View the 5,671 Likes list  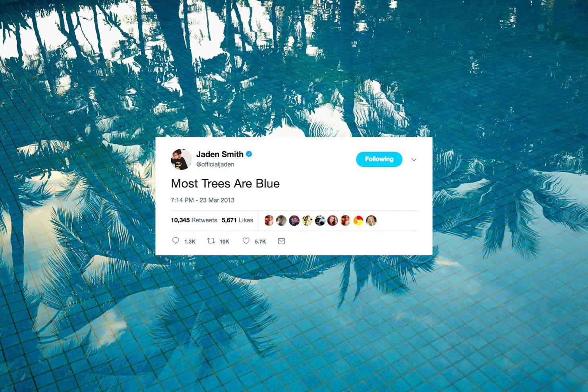[x=237, y=220]
